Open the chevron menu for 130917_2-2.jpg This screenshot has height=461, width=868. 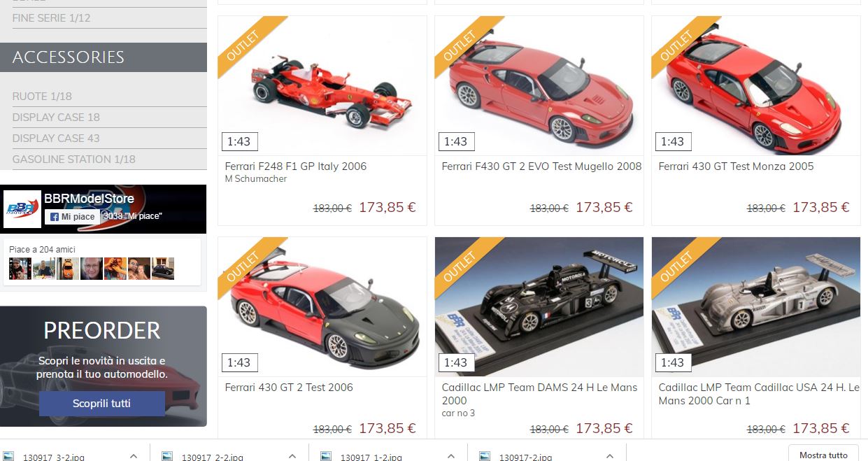tap(292, 456)
